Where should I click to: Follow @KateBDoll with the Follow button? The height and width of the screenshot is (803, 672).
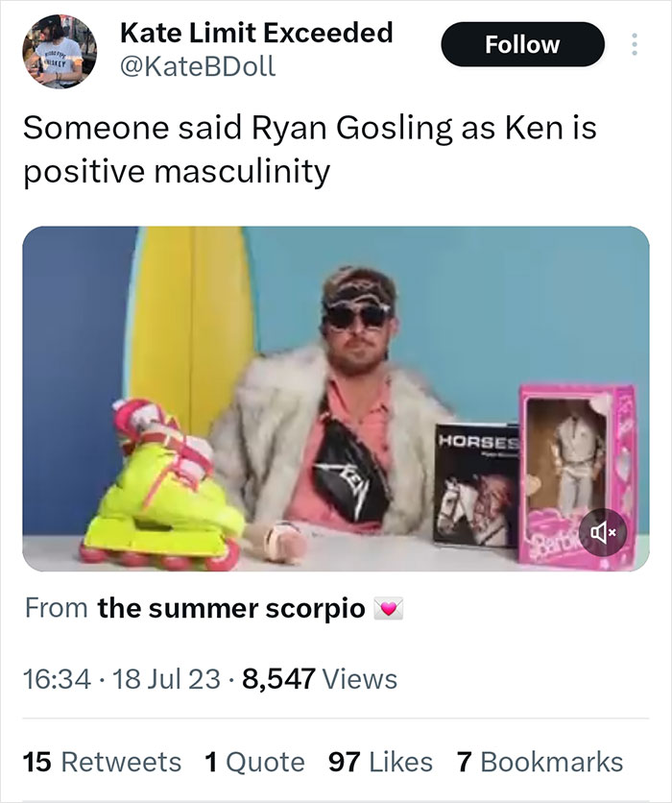[x=523, y=44]
